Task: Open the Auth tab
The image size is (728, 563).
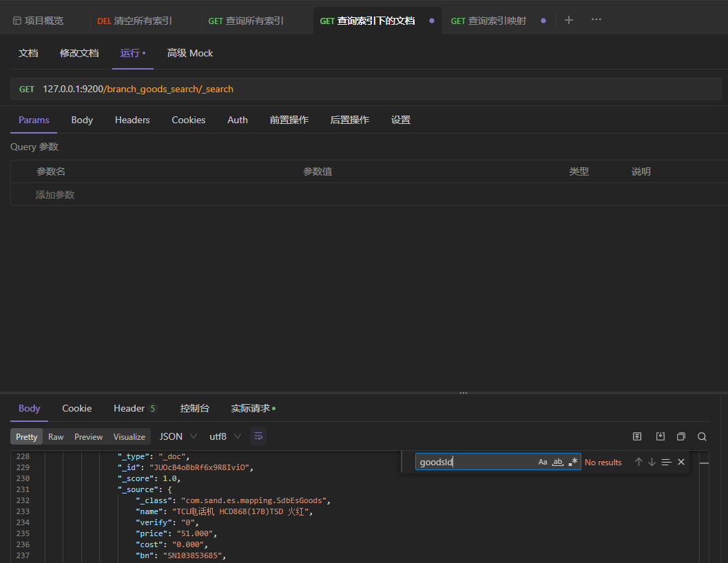Action: pos(237,120)
